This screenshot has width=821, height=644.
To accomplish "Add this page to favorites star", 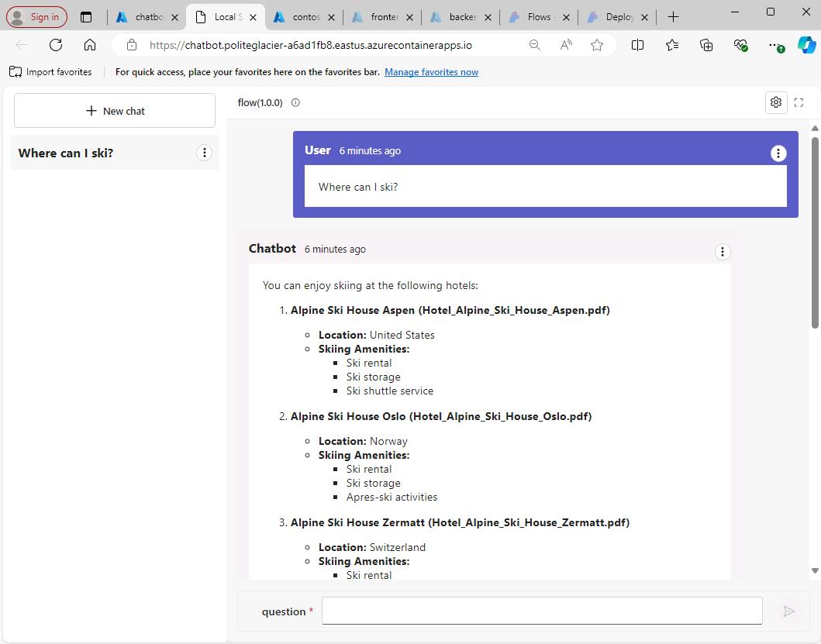I will (596, 45).
